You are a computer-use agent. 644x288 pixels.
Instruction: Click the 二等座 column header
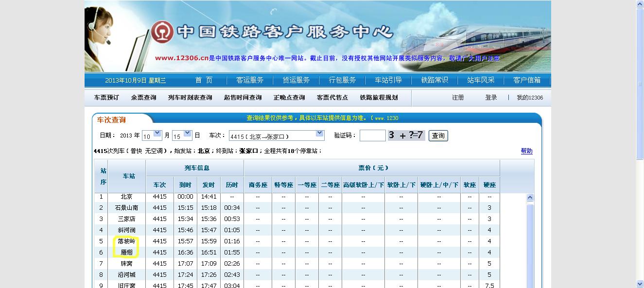click(x=330, y=185)
